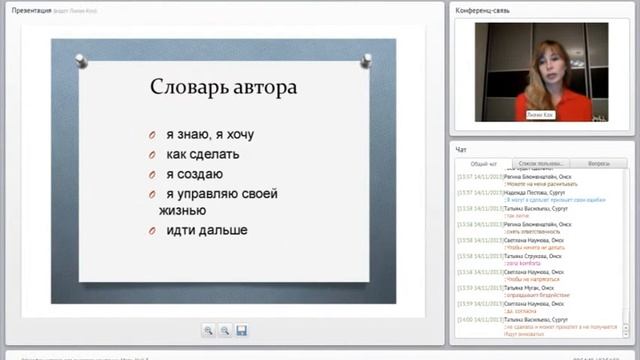This screenshot has width=640, height=360.
Task: Open the Вопросы tab in chat
Action: pyautogui.click(x=599, y=164)
